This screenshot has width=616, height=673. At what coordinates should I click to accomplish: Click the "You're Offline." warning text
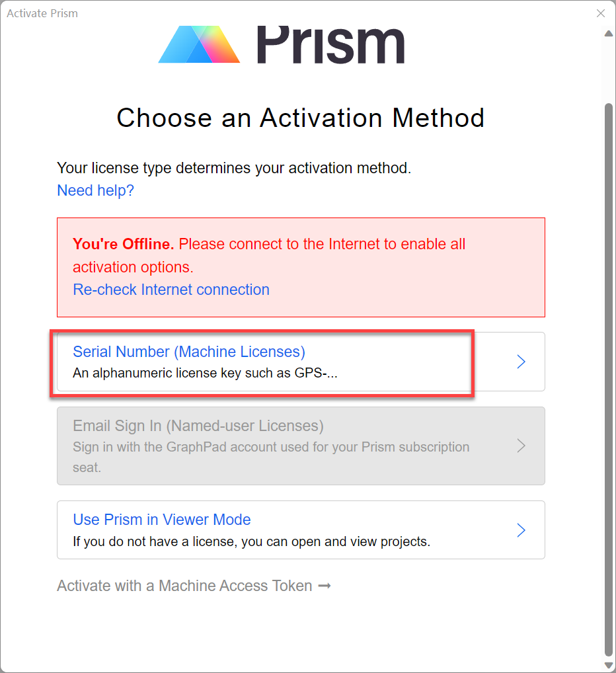click(124, 244)
